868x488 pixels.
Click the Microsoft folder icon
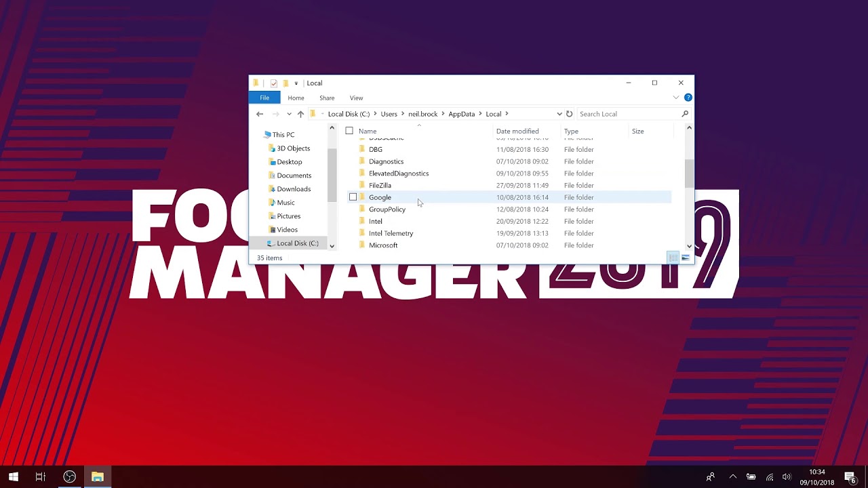[x=361, y=245]
